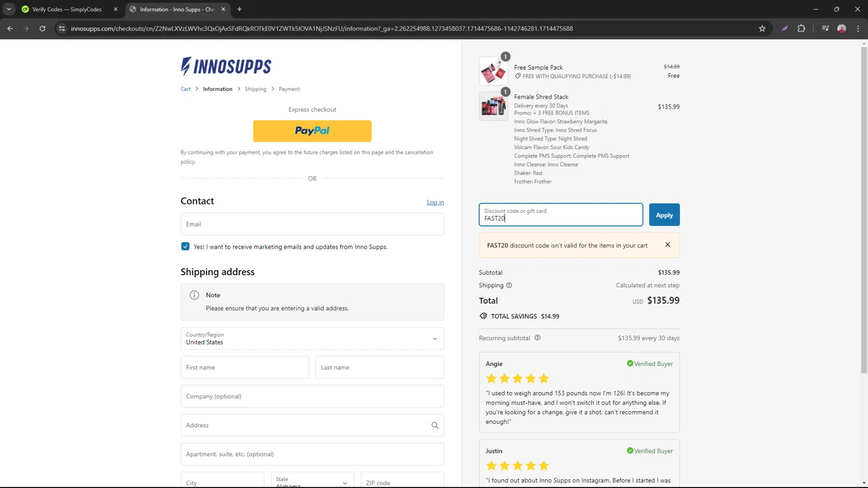Click Justin's Verified Buyer badge
The width and height of the screenshot is (868, 488).
pos(650,451)
